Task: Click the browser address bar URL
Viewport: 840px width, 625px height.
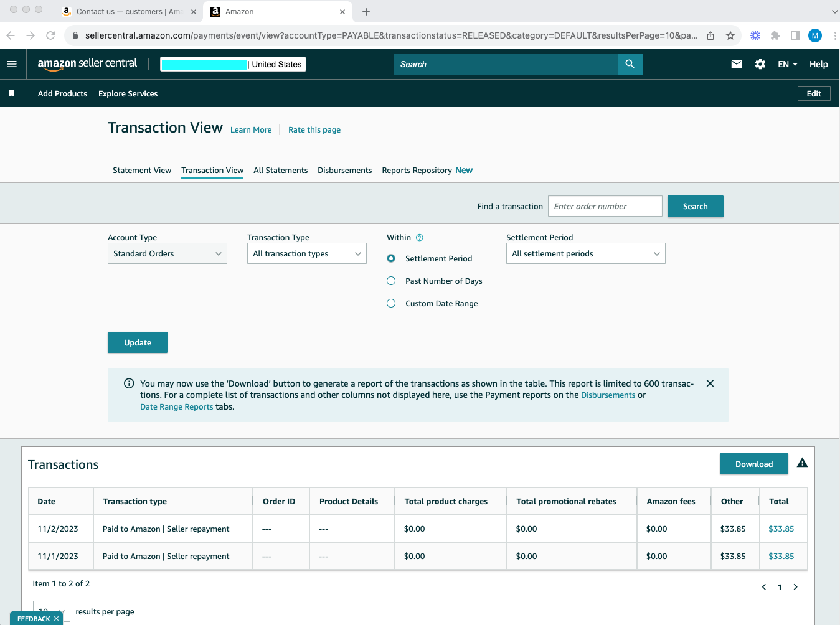Action: [391, 35]
